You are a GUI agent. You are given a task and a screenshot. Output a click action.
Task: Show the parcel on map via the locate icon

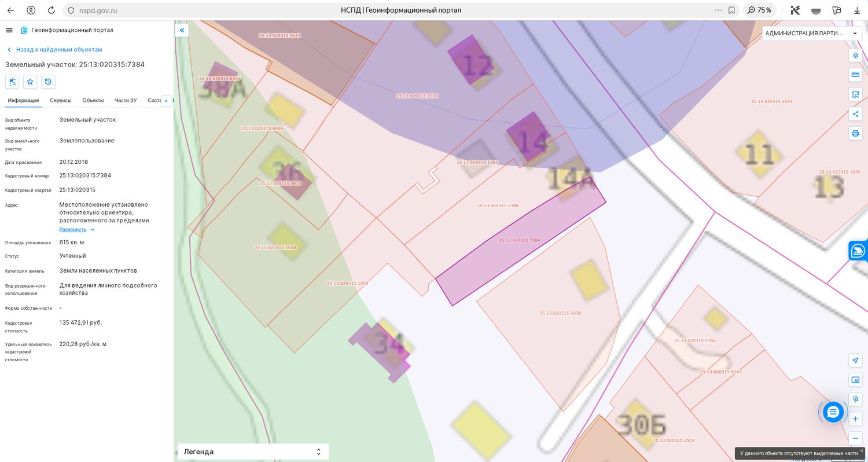click(x=12, y=82)
